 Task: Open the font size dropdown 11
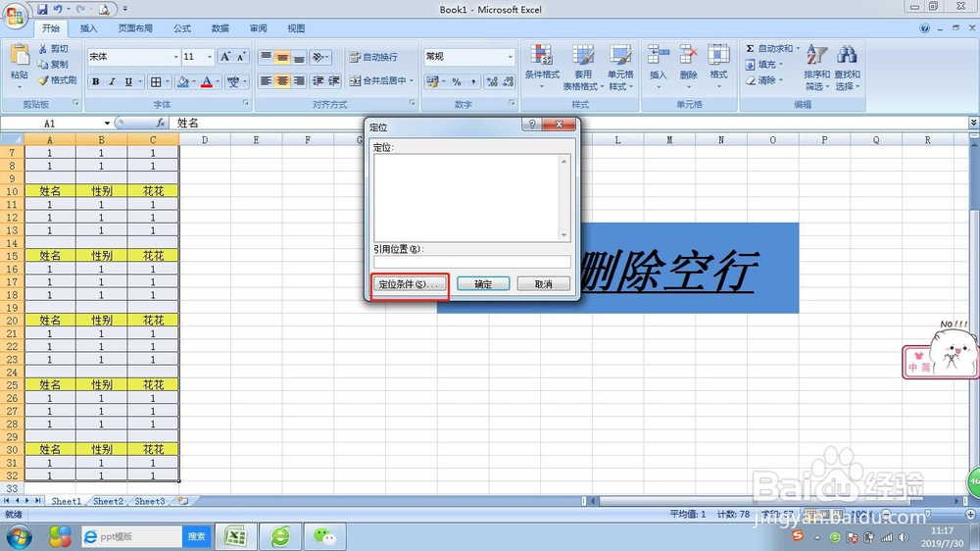click(x=210, y=57)
